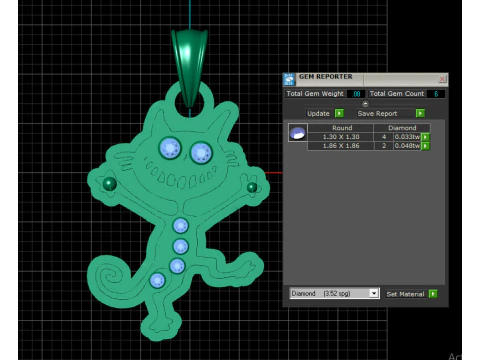Collapse the panel with the round arrow
The height and width of the screenshot is (360, 480).
365,104
